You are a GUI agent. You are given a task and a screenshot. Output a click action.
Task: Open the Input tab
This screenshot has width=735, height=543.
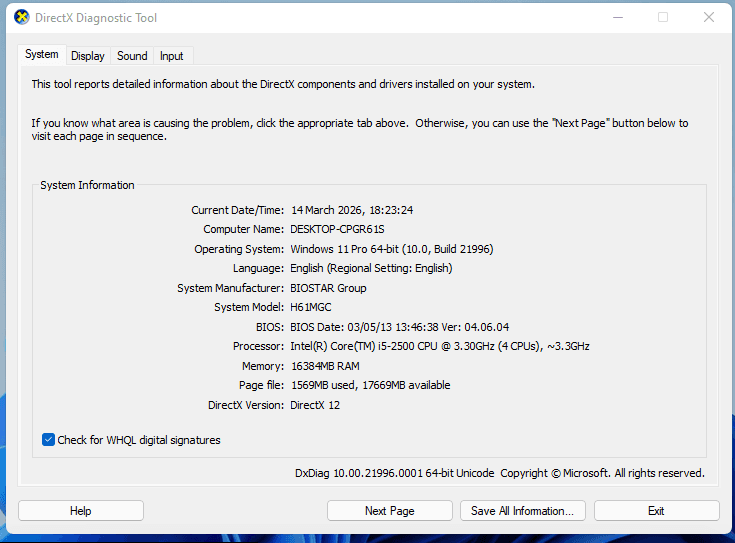click(x=172, y=56)
